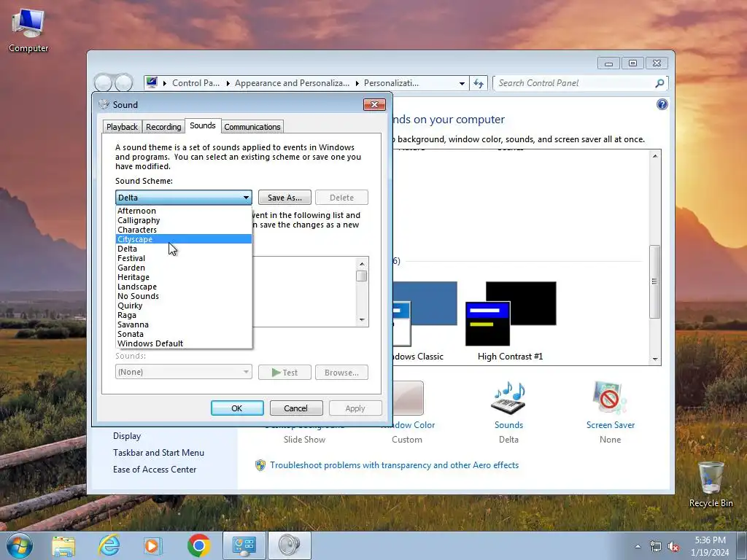The width and height of the screenshot is (747, 560).
Task: Click the Control Panel address bar icon
Action: (x=152, y=83)
